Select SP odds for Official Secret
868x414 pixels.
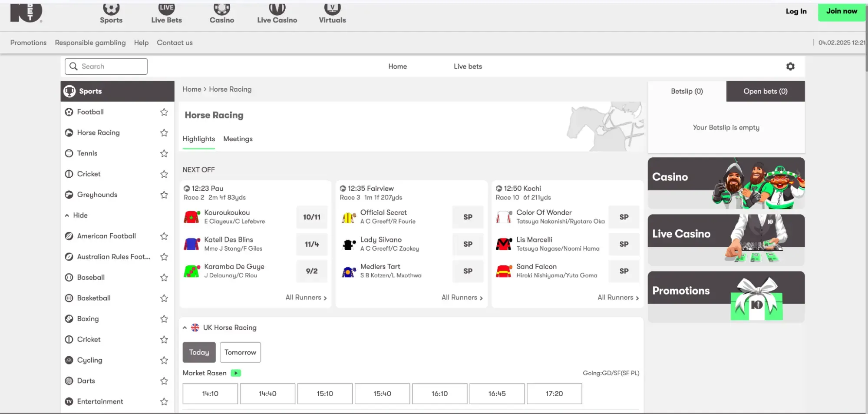click(x=468, y=217)
